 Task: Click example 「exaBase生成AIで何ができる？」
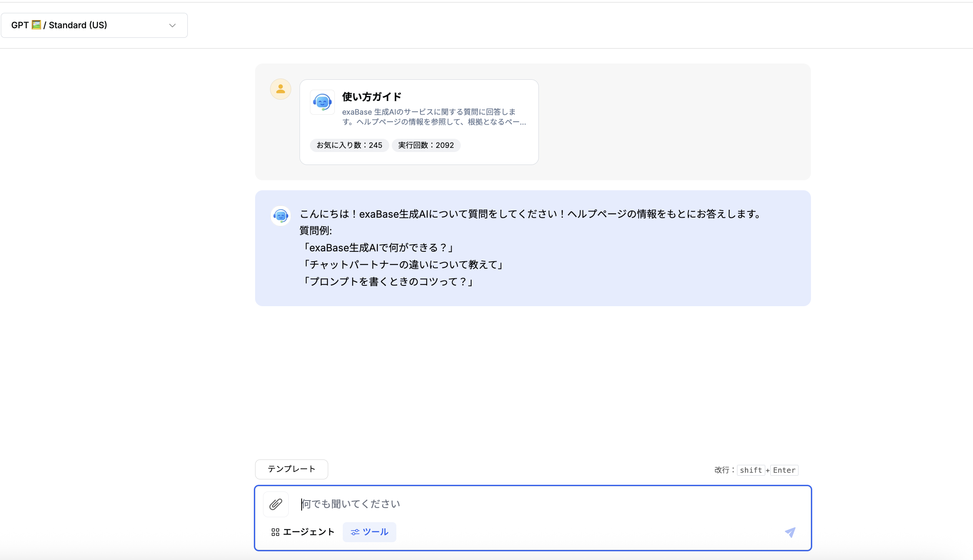[378, 248]
